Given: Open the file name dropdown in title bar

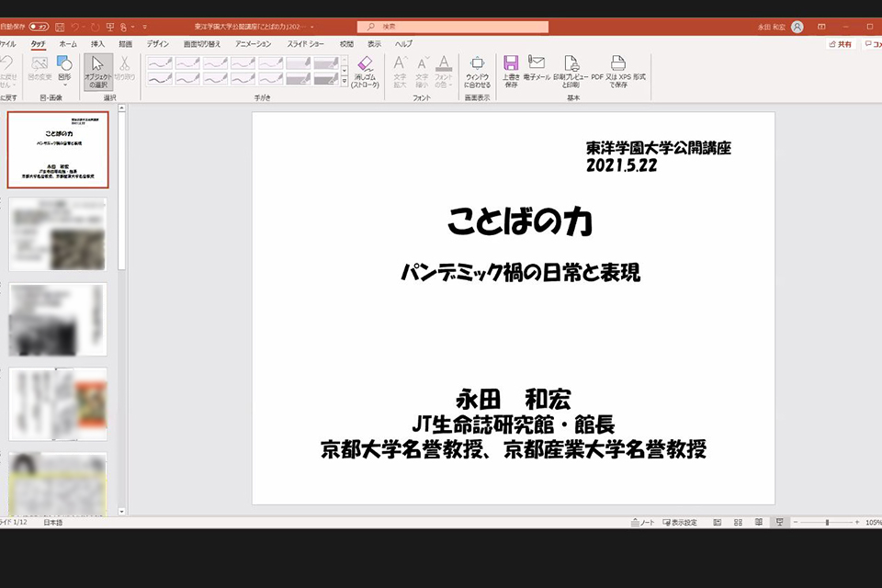Looking at the screenshot, I should click(312, 27).
